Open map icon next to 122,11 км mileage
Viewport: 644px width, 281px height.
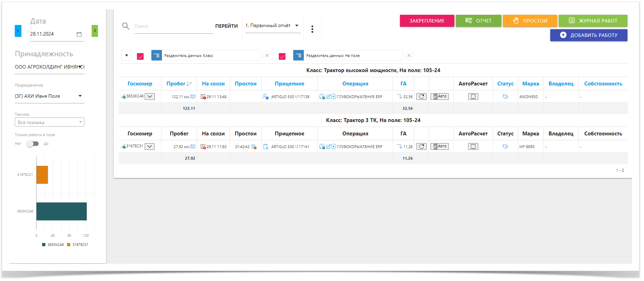pyautogui.click(x=192, y=97)
